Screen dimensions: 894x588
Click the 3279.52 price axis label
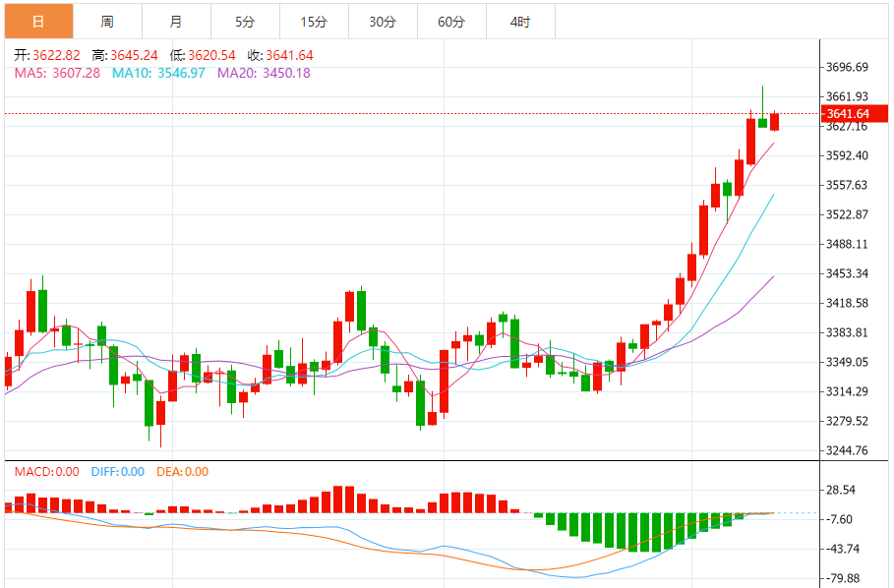(847, 421)
